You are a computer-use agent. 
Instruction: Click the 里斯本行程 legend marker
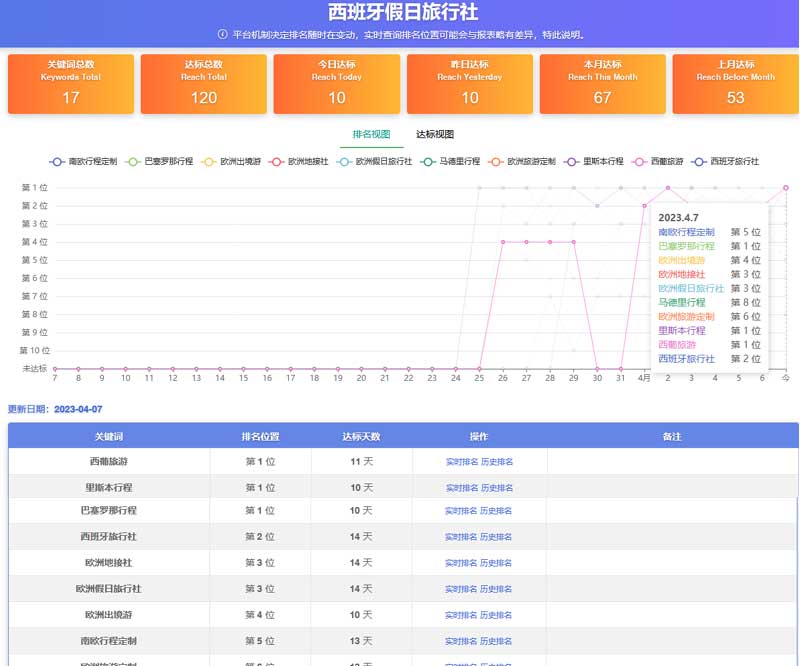572,161
